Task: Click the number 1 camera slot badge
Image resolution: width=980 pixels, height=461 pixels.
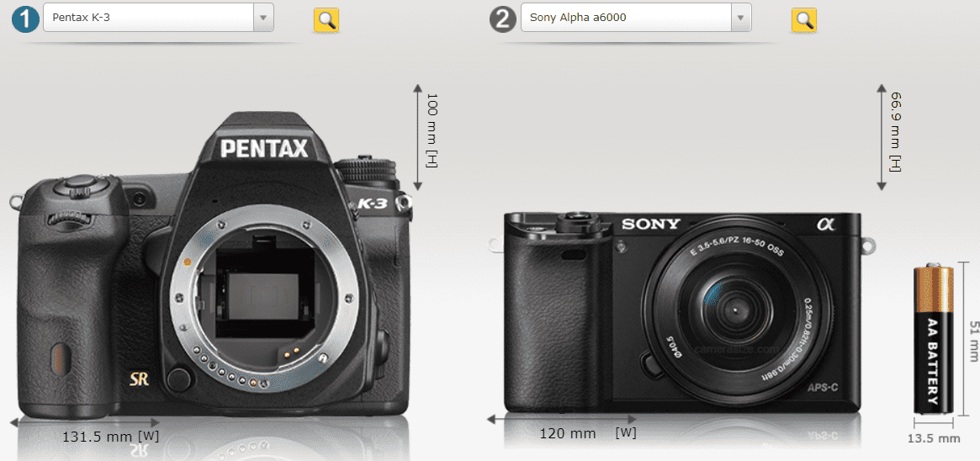Action: pos(25,19)
